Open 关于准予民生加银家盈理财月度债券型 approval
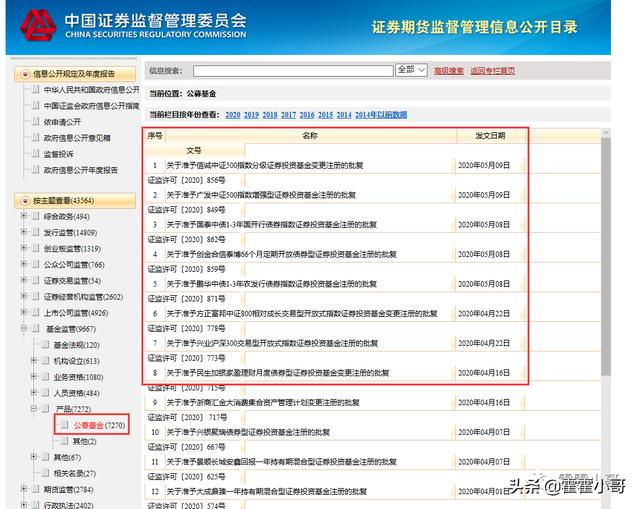The width and height of the screenshot is (640, 509). [278, 373]
